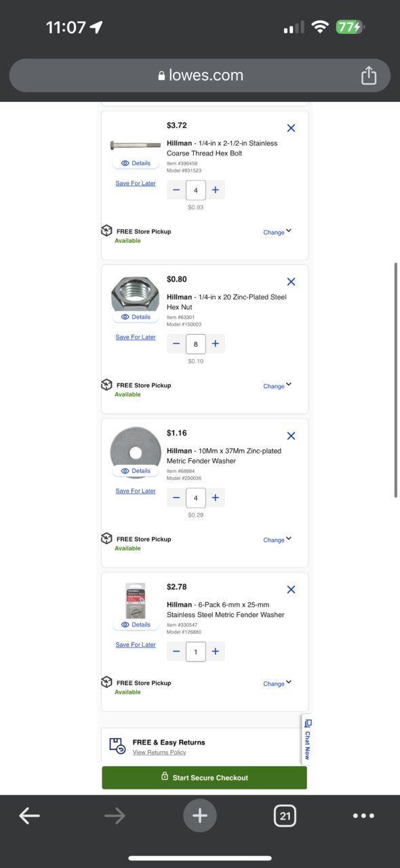View Details for the 6-Pack Fender Washer
The image size is (400, 868).
[136, 624]
